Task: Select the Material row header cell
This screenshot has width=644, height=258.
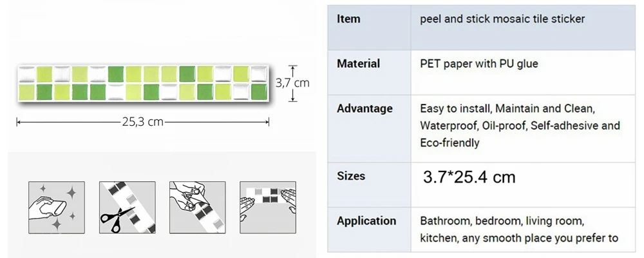Action: [x=369, y=72]
